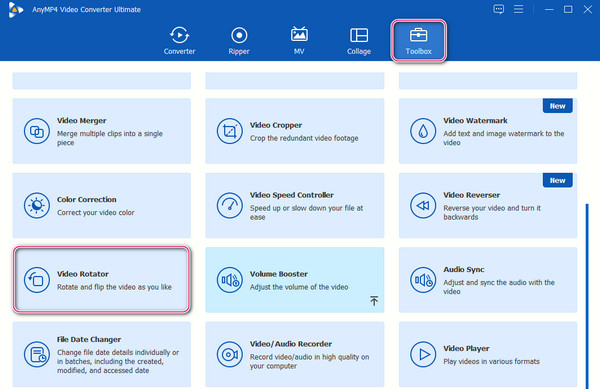Click the AnyMP4 app logo
Image resolution: width=600 pixels, height=389 pixels.
click(15, 10)
